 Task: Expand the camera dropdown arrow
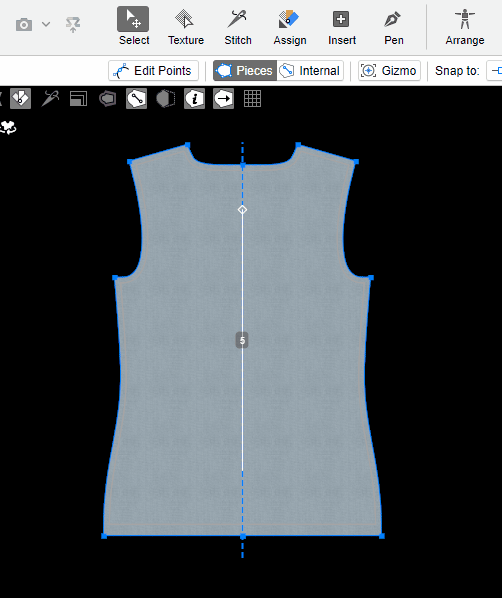pyautogui.click(x=46, y=24)
